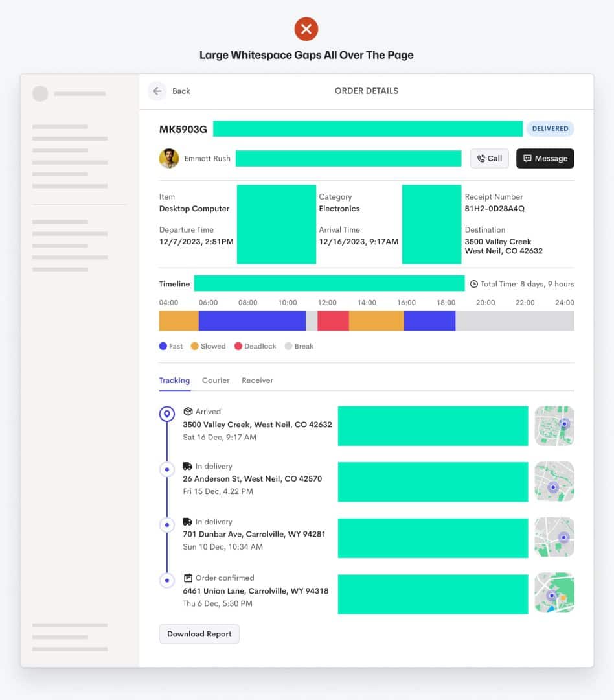Click the clock icon beside Total Time
Screen dimensions: 614x700
pyautogui.click(x=474, y=284)
